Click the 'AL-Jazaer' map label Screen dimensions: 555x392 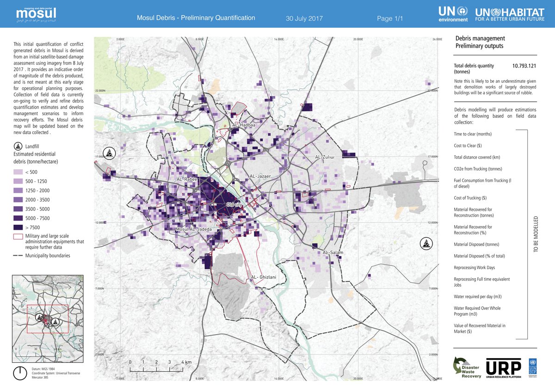tap(259, 177)
